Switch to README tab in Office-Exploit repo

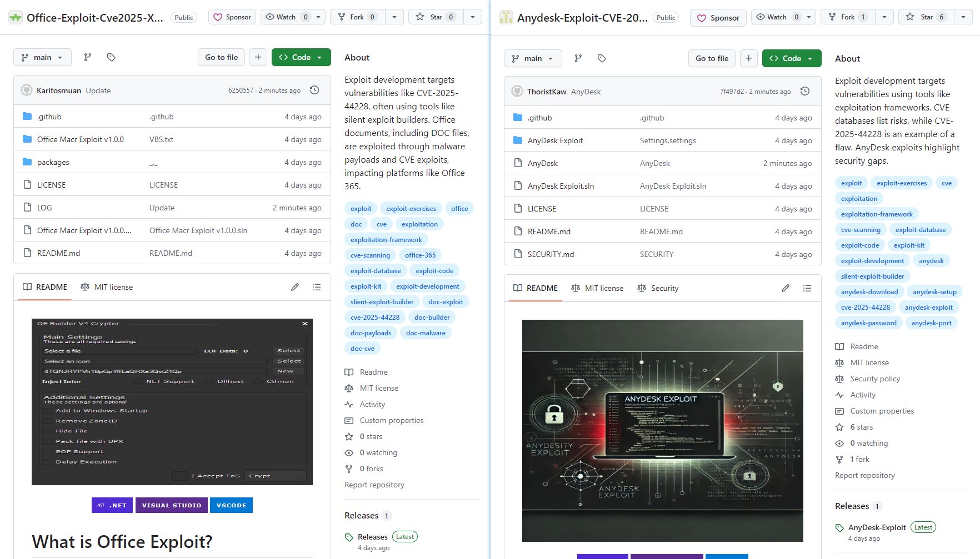coord(45,287)
